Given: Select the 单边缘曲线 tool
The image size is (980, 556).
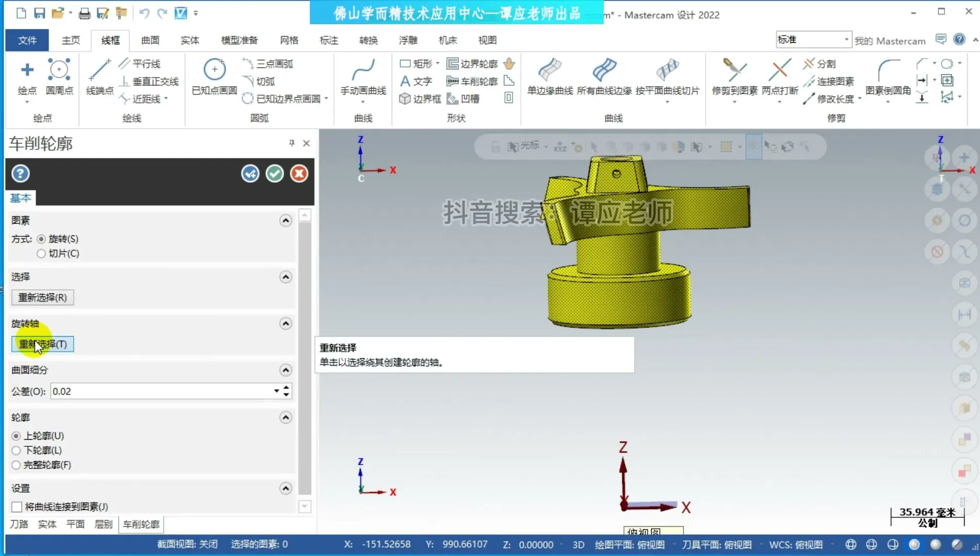Looking at the screenshot, I should [x=549, y=77].
